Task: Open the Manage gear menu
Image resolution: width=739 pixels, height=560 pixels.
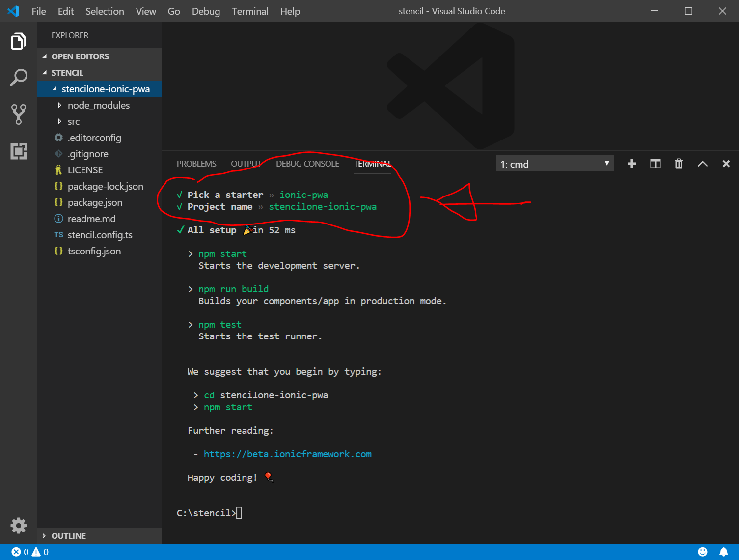Action: pos(18,526)
